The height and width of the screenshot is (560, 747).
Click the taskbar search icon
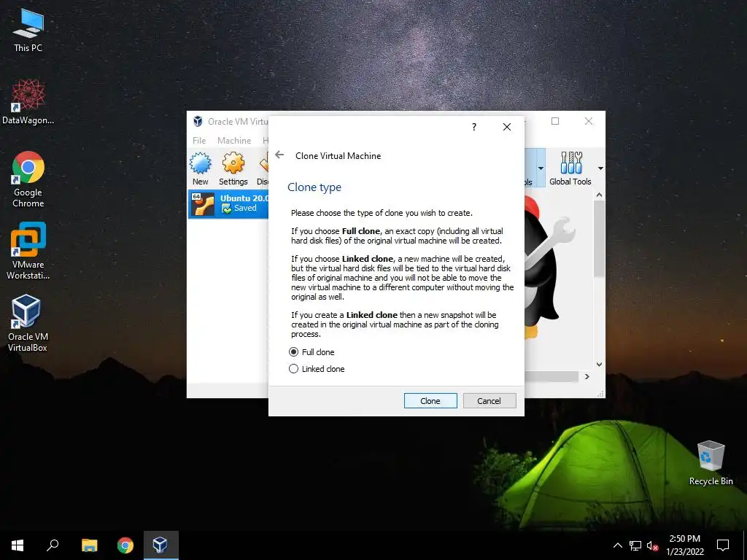pos(53,545)
